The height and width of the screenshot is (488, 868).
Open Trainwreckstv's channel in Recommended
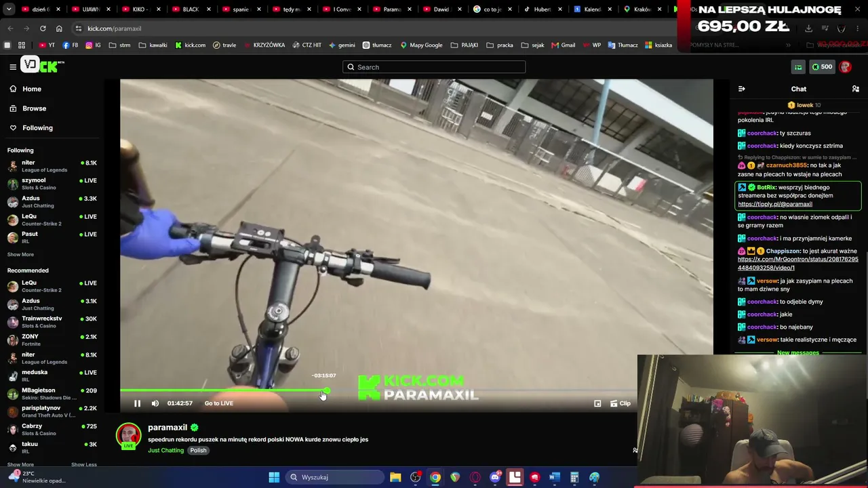pos(52,322)
